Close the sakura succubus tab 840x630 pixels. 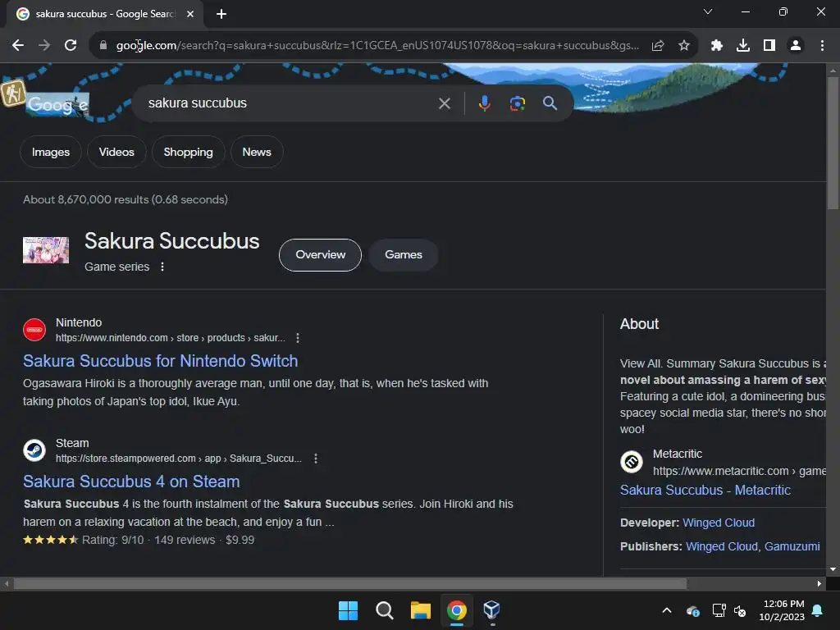point(190,14)
